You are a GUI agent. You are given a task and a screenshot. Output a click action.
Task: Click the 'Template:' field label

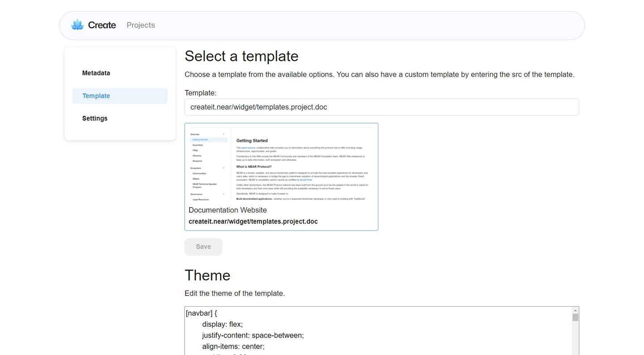tap(200, 93)
